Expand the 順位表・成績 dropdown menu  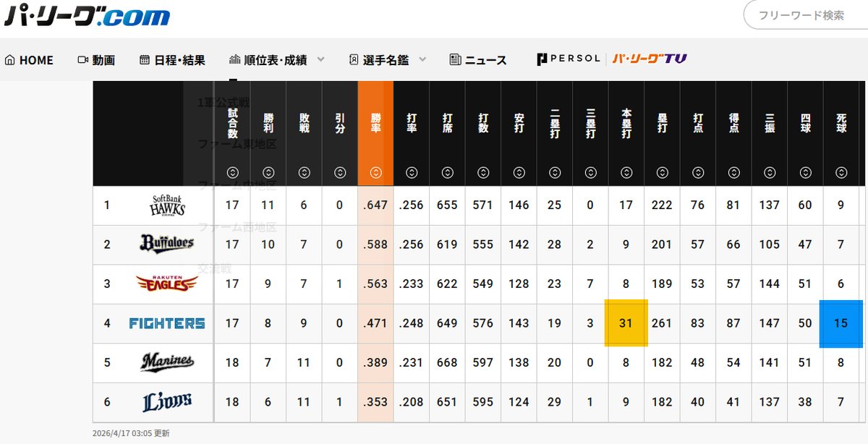pyautogui.click(x=276, y=60)
